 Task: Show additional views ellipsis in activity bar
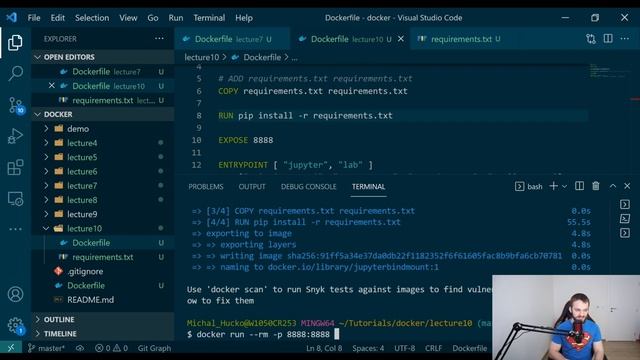coord(15,229)
